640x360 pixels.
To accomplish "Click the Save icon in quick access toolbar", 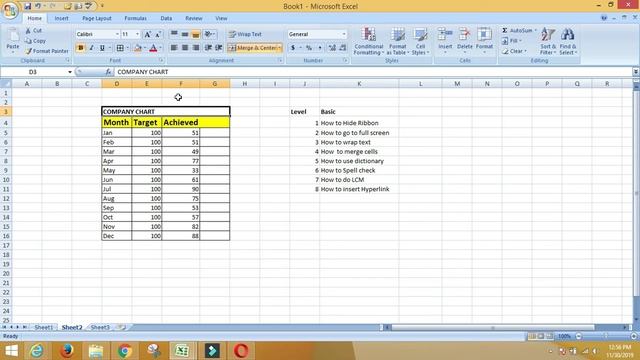I will coord(27,6).
